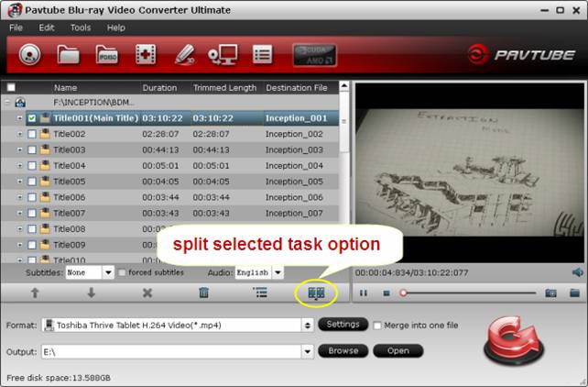Uncheck Title001(Main Title) checkbox
The height and width of the screenshot is (387, 588).
click(32, 118)
